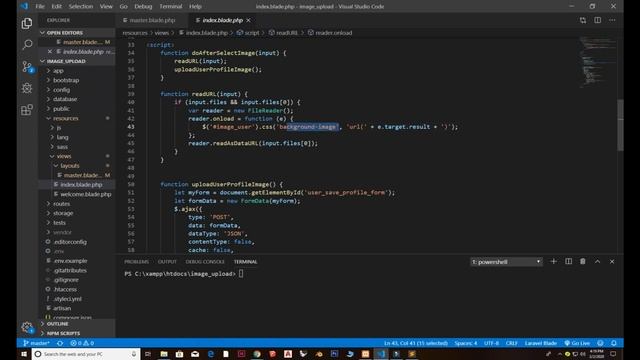Click the code minimap preview

pyautogui.click(x=597, y=61)
